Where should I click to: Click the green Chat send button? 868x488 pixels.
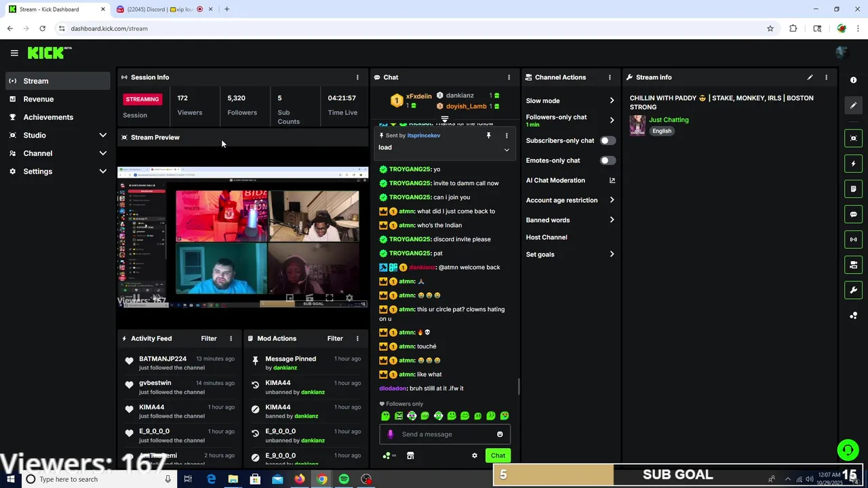point(498,455)
